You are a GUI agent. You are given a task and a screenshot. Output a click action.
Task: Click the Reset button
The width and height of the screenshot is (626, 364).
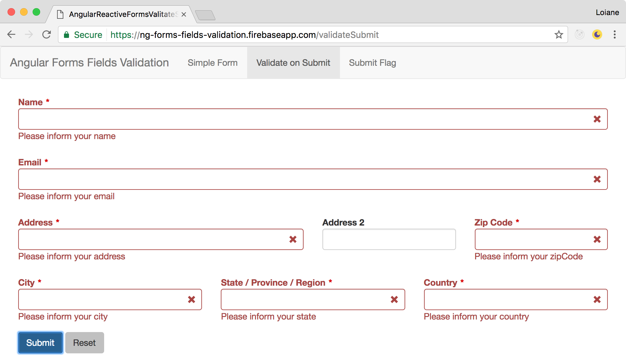tap(84, 343)
